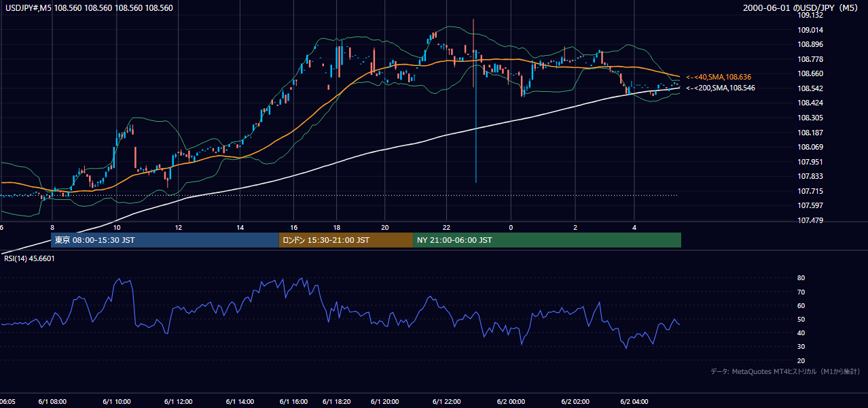Click the bottom time label 6/1 10:00
Screen dimensions: 868x408
[117, 401]
